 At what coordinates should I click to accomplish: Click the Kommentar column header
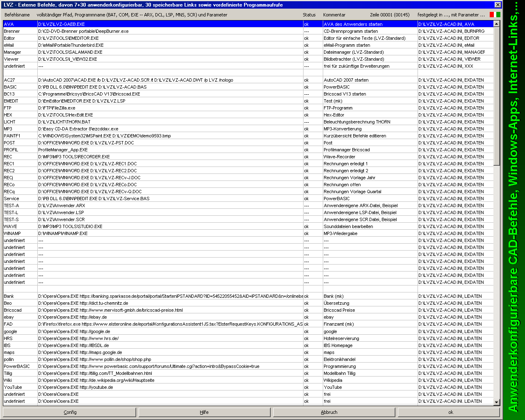point(334,15)
